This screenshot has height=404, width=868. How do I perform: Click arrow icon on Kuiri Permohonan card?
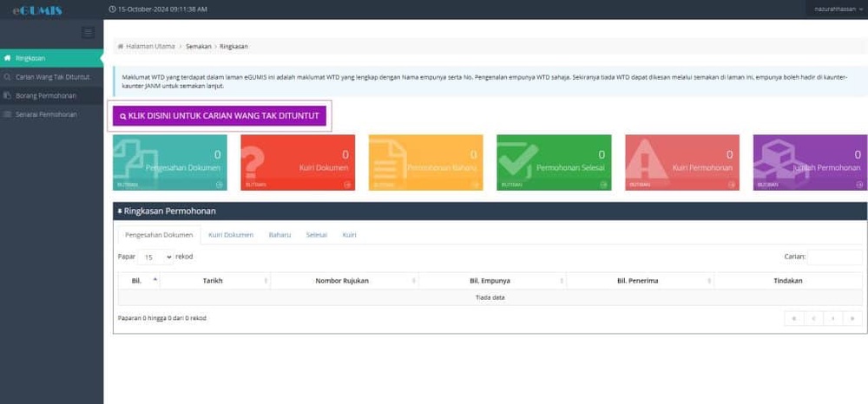(x=732, y=185)
